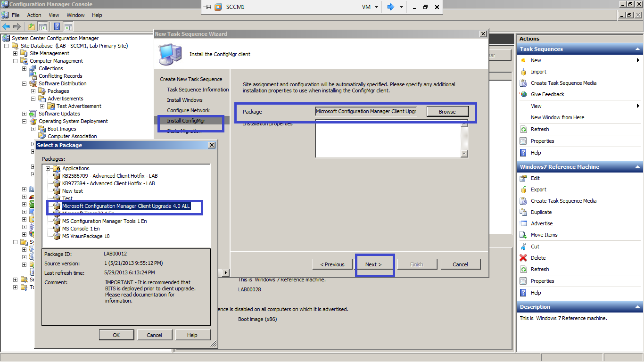Click the blue back navigation arrow
Viewport: 644px width, 362px height.
[x=6, y=26]
